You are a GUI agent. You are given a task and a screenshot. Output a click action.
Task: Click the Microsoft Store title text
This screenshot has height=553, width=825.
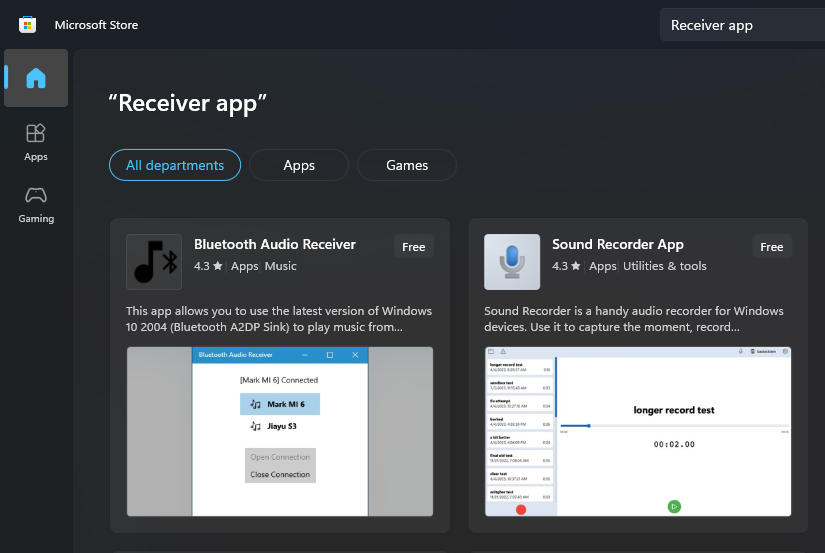96,25
